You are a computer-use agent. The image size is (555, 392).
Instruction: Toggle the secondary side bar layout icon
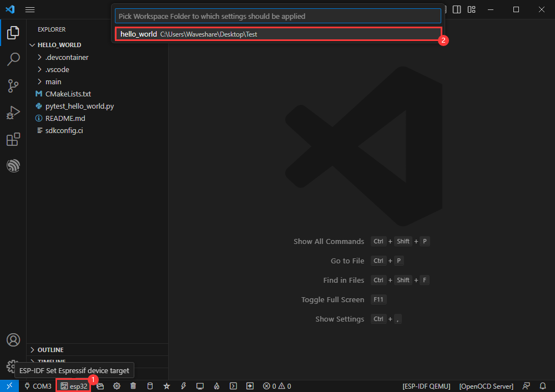tap(457, 9)
